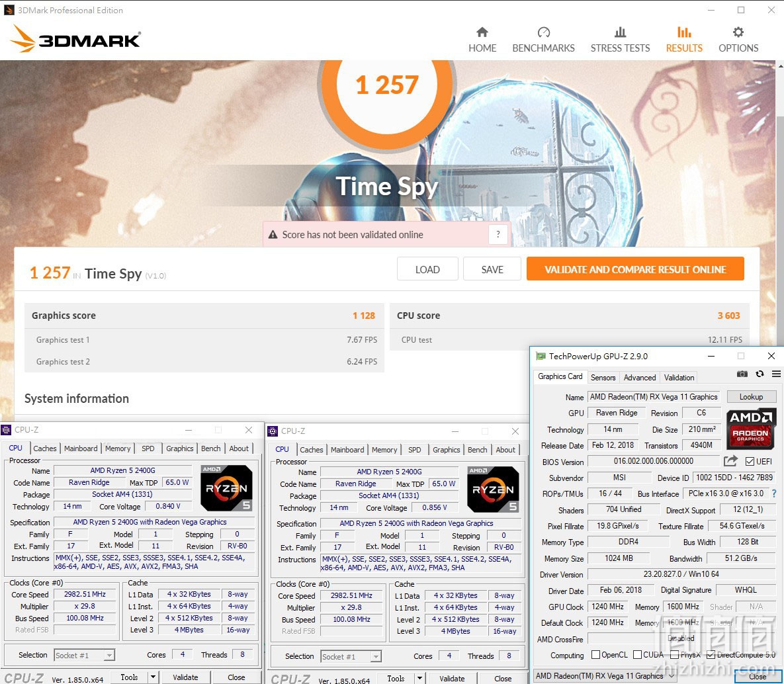Click Validate in the right CPU-Z window
784x684 pixels.
[452, 679]
